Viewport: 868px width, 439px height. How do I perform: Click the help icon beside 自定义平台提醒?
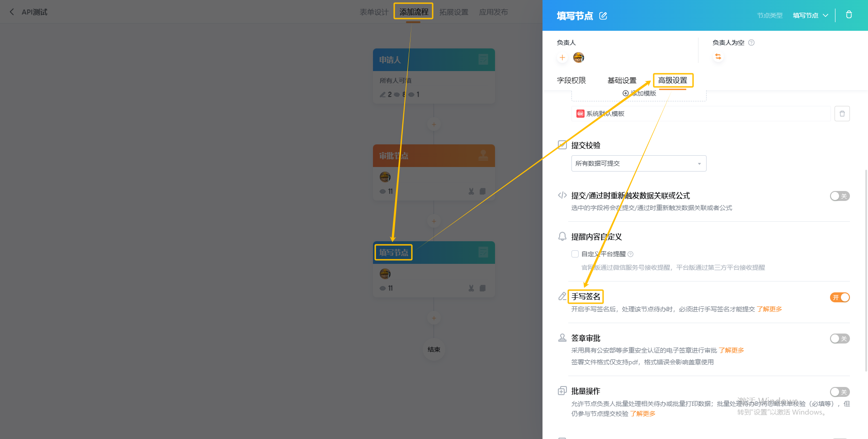631,254
